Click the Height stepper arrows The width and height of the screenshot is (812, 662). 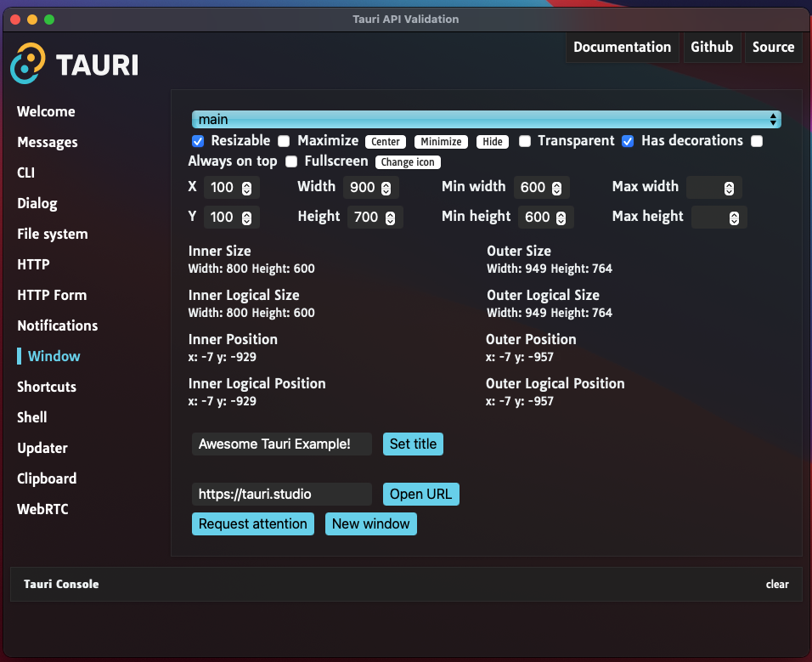(x=390, y=218)
